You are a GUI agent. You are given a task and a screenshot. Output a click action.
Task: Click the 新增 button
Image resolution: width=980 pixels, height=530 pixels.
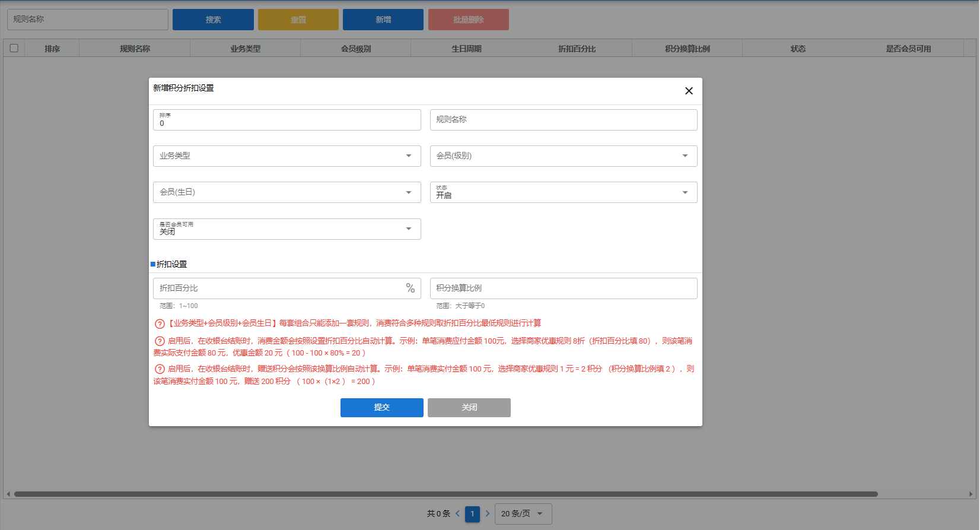click(x=383, y=20)
